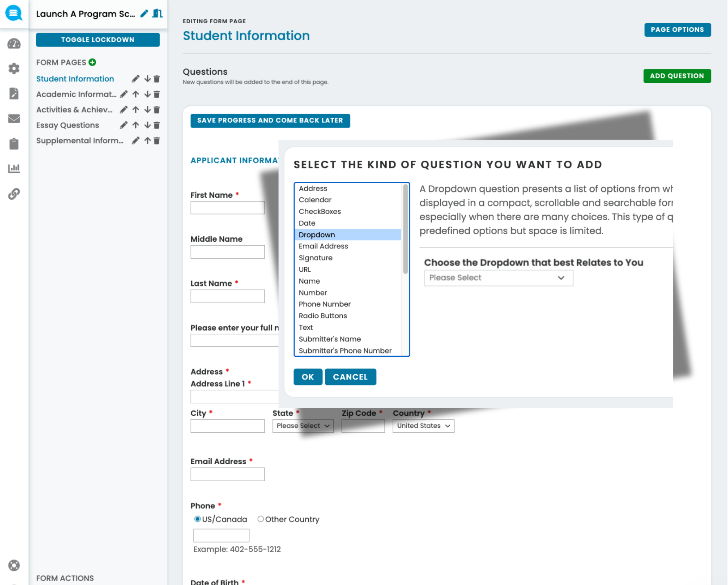728x585 pixels.
Task: Select the US/Canada phone radio button
Action: (x=197, y=519)
